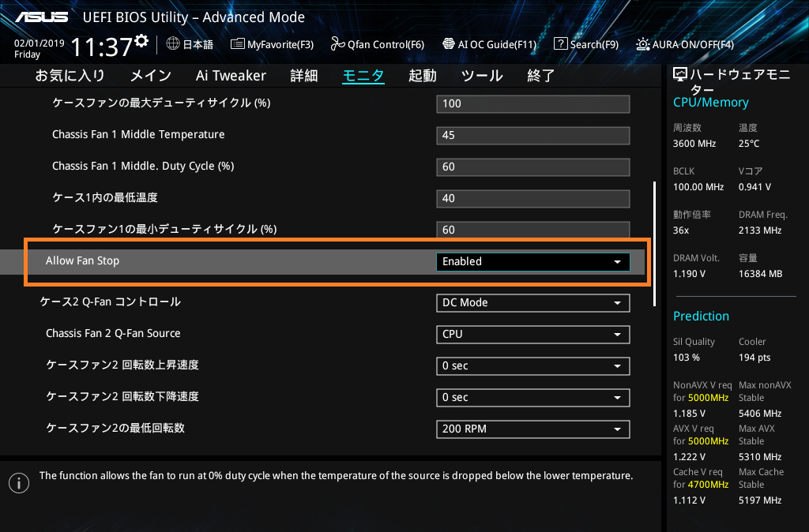Toggle AURA ON/OFF(F4)
The height and width of the screenshot is (532, 809).
coord(685,44)
